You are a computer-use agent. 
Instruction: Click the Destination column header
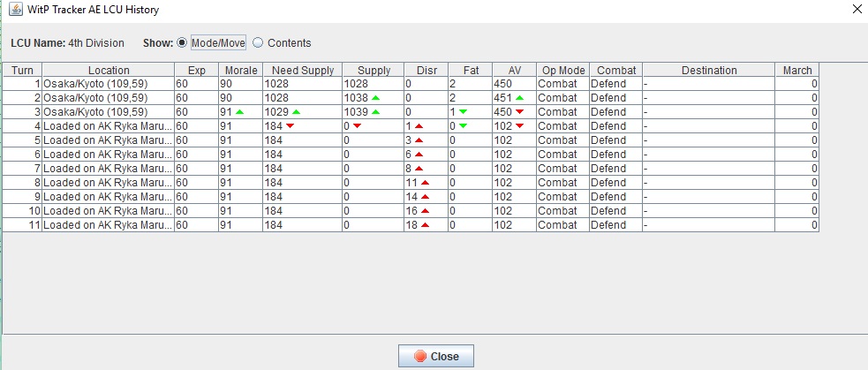coord(709,71)
